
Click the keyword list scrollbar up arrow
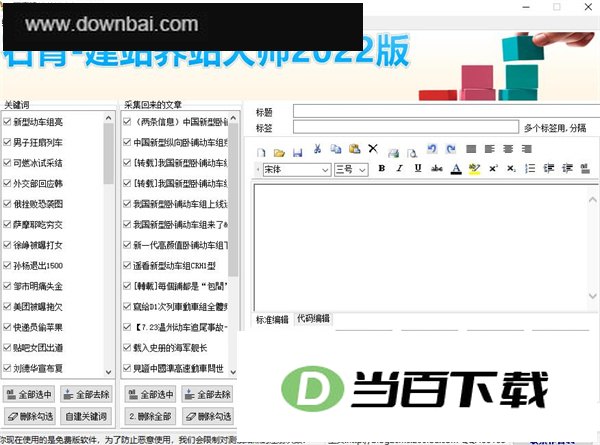click(x=109, y=117)
